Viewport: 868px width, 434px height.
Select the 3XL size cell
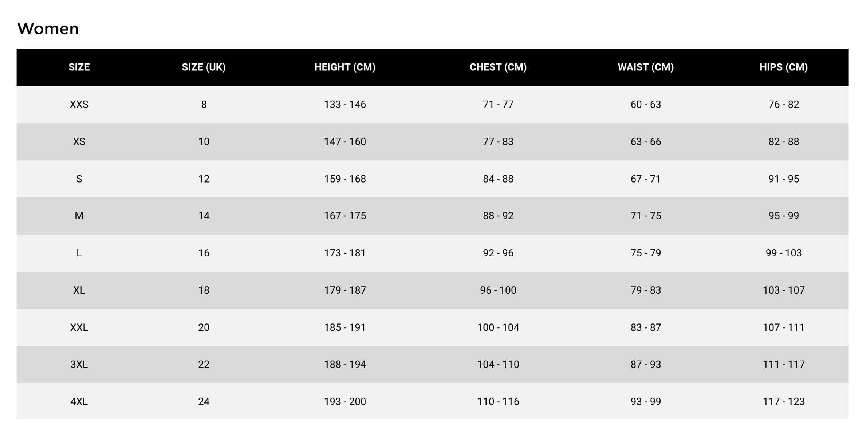(79, 365)
